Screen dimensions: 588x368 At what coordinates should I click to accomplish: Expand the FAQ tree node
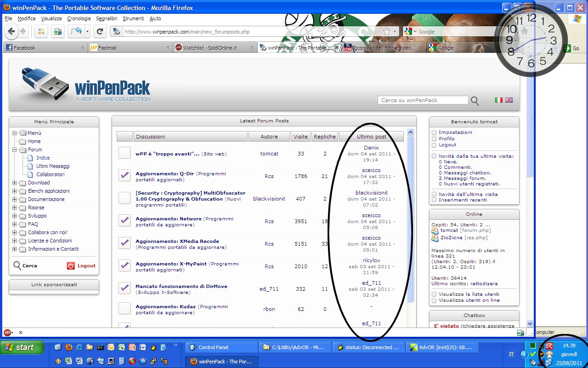(x=15, y=224)
